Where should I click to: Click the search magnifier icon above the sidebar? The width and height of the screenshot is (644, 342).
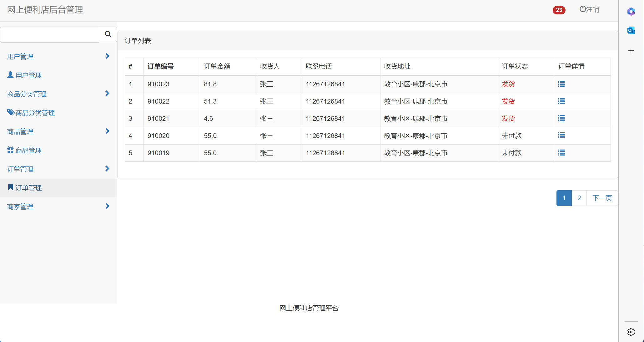(x=108, y=34)
